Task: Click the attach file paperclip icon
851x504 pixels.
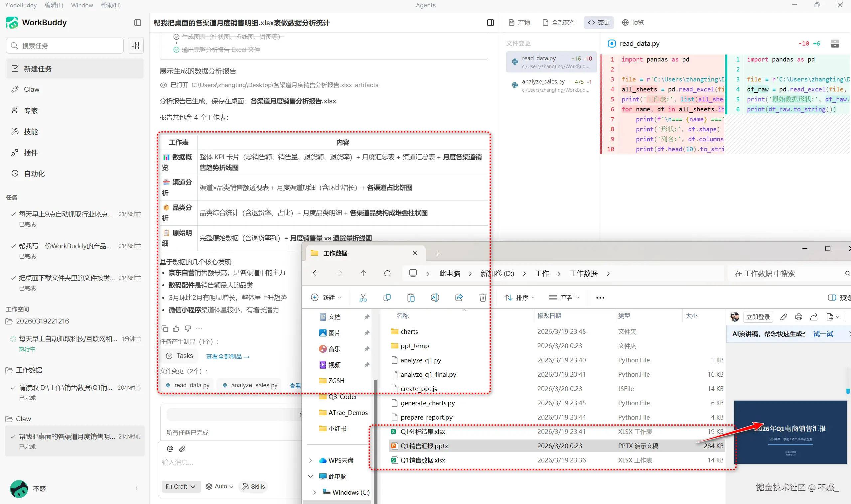Action: point(182,448)
